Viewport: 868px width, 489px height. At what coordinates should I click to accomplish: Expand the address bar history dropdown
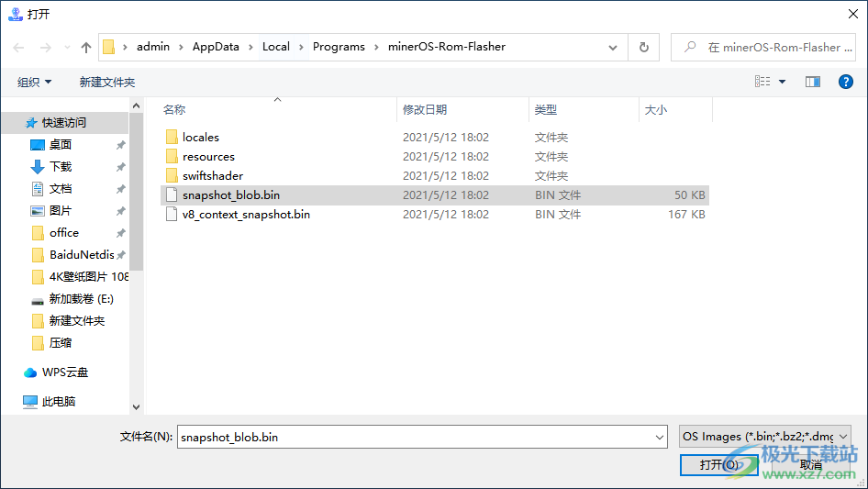point(613,47)
